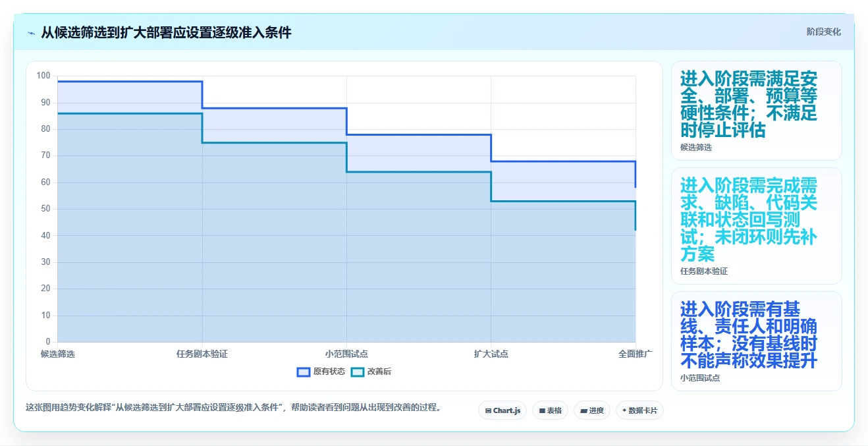Click y-axis value 50
Screen dimensions: 868x446
point(45,209)
